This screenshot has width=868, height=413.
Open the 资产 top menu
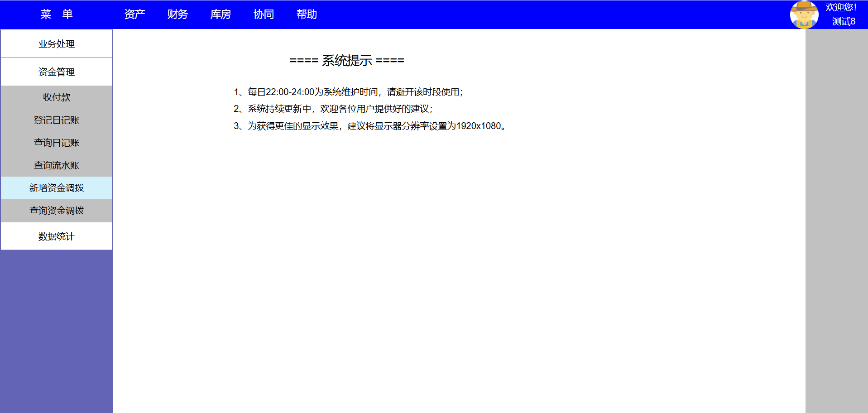(x=134, y=14)
